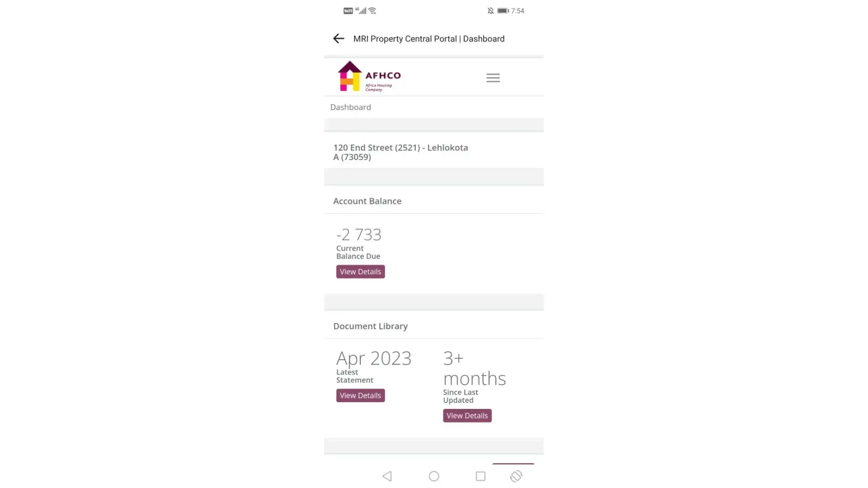The width and height of the screenshot is (868, 488).
Task: Tap the back arrow in the header
Action: click(x=338, y=39)
